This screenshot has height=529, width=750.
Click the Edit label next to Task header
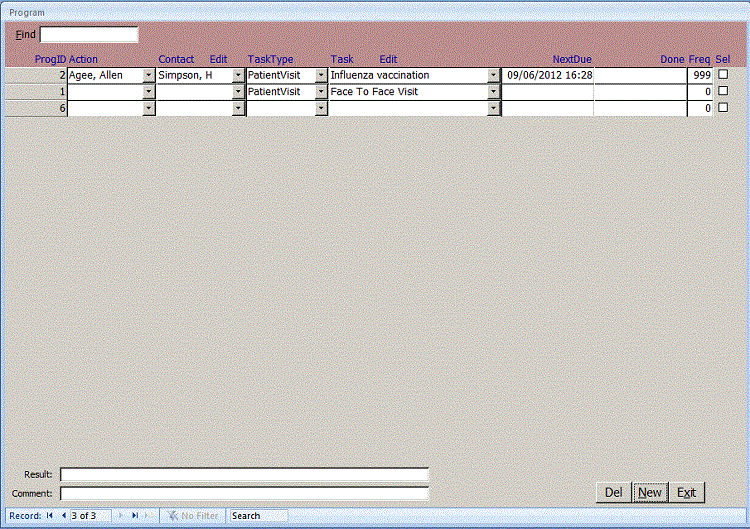click(388, 60)
